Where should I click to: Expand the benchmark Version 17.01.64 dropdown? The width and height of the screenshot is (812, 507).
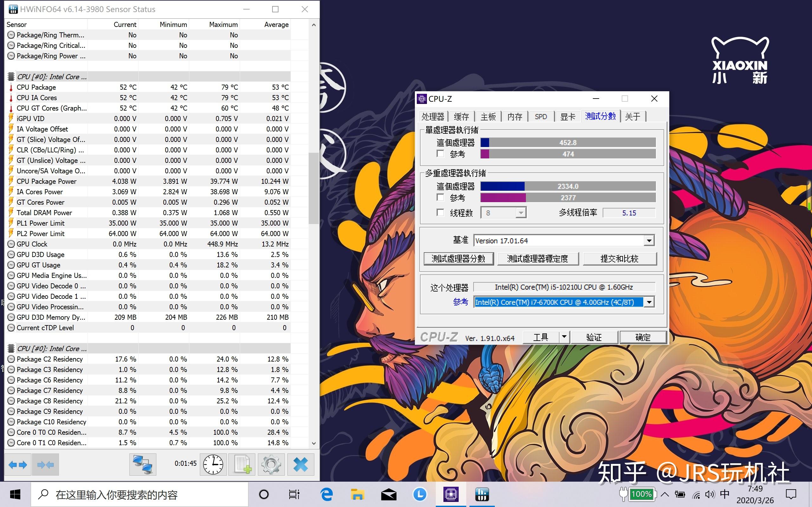click(x=649, y=241)
